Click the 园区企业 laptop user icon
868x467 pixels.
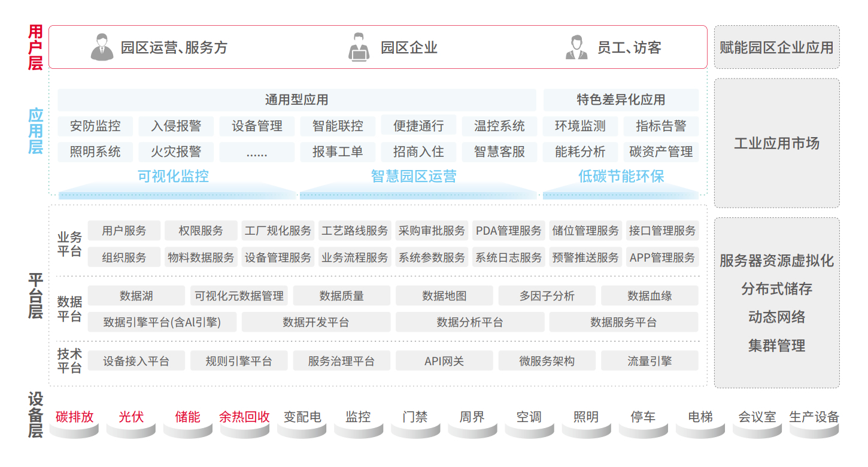pyautogui.click(x=359, y=47)
